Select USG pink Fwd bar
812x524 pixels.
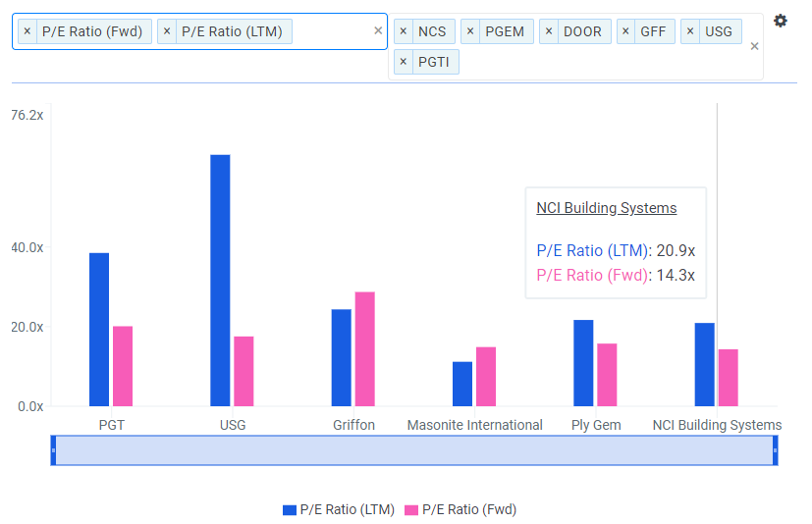click(x=244, y=371)
